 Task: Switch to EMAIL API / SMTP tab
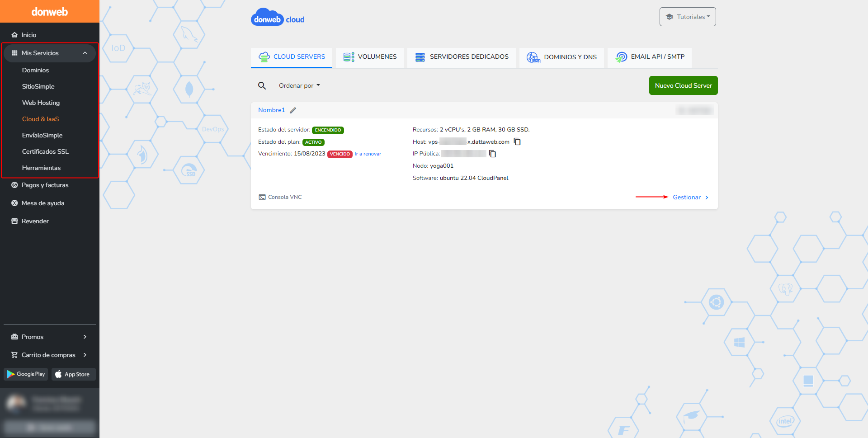(650, 57)
